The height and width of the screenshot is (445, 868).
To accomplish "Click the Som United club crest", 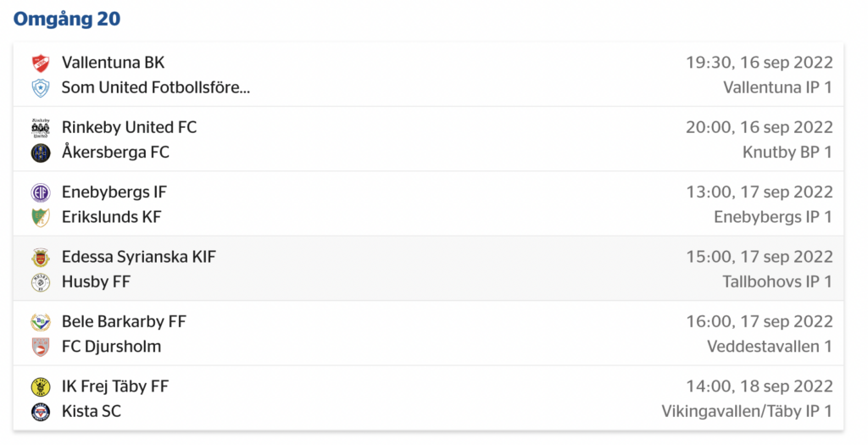I will [41, 88].
